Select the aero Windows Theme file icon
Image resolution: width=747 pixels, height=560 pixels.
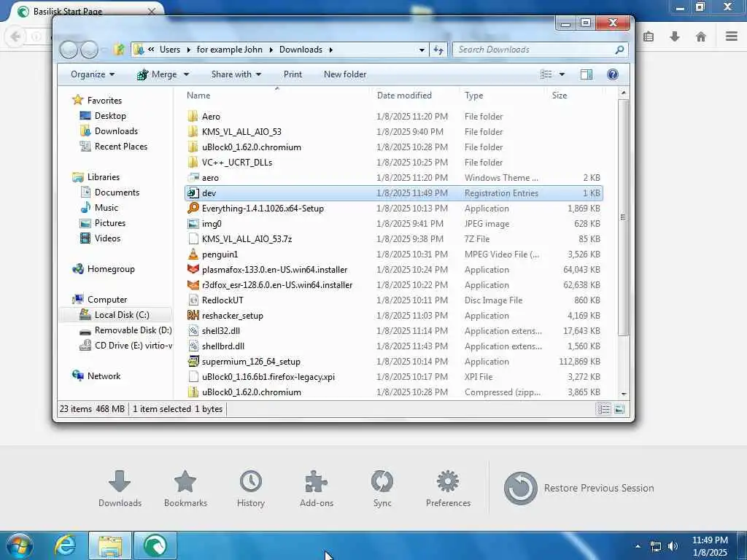click(193, 178)
